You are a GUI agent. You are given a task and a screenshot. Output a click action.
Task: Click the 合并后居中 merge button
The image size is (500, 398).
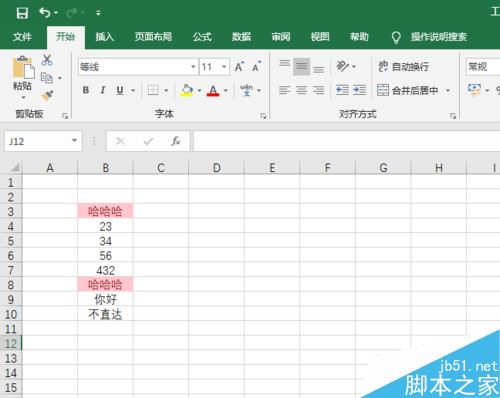coord(407,90)
